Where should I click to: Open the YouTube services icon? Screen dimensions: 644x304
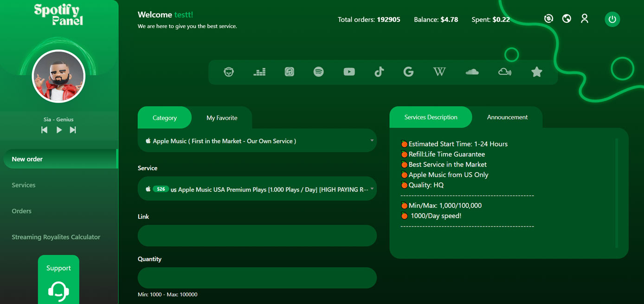tap(349, 72)
